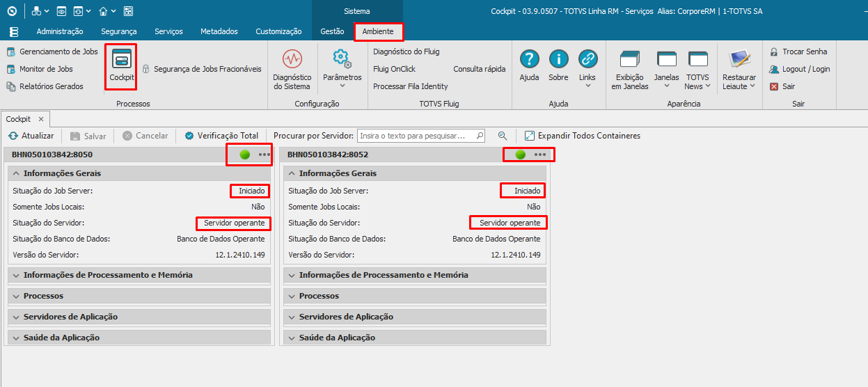This screenshot has height=387, width=868.
Task: Click Expandir Todos Containeres button
Action: coord(583,136)
